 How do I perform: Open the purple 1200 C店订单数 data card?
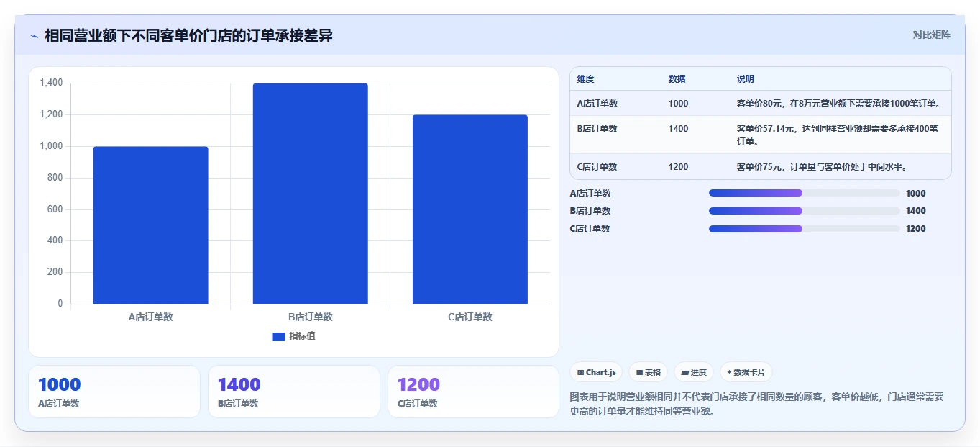click(x=473, y=392)
